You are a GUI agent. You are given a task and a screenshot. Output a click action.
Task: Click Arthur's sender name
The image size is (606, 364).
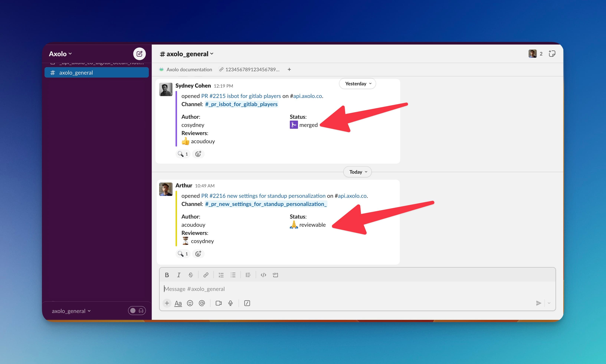[x=184, y=186]
